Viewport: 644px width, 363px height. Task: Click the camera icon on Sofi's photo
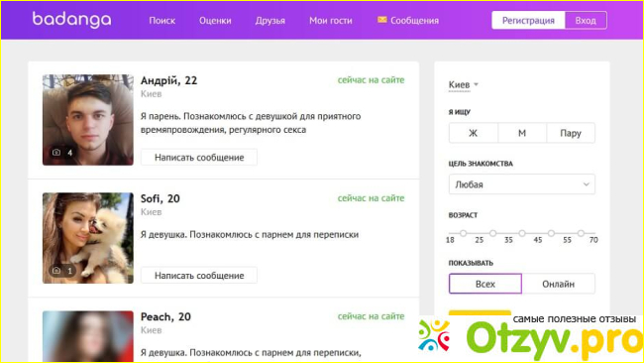56,270
